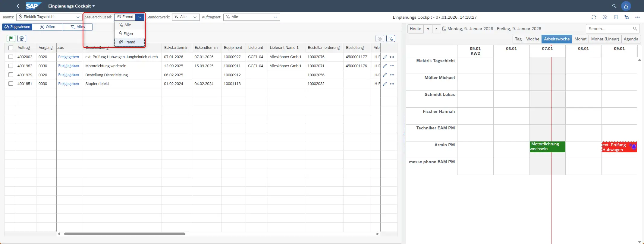Toggle the select-all checkbox in table header
Viewport: 644px width, 244px height.
[11, 48]
